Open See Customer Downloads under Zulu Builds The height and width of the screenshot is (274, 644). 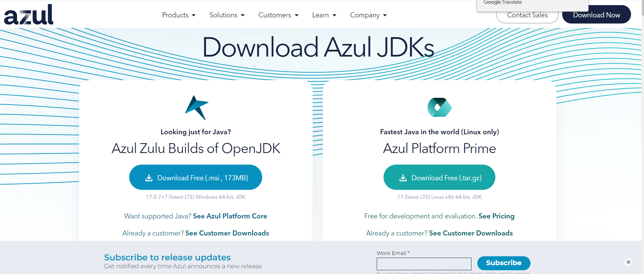coord(227,233)
